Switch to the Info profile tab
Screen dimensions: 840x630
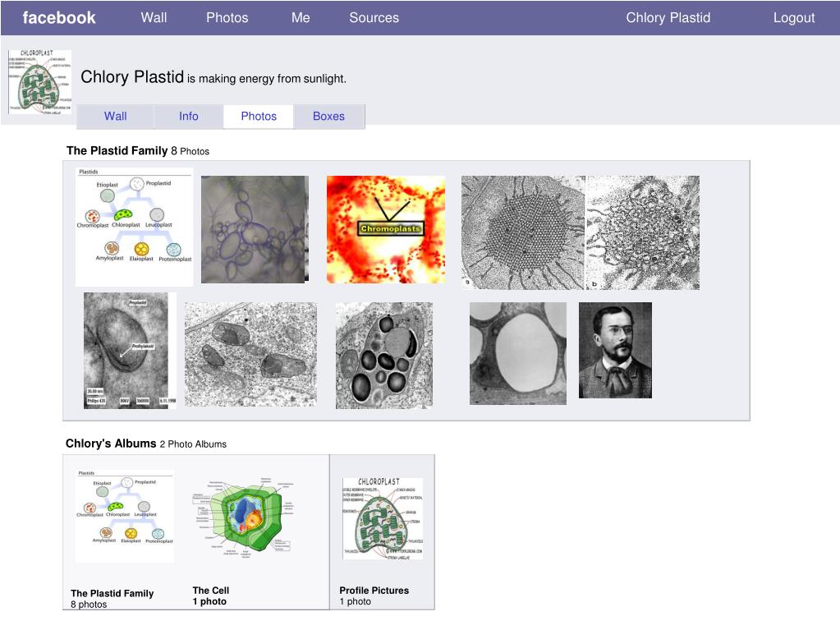pyautogui.click(x=189, y=117)
